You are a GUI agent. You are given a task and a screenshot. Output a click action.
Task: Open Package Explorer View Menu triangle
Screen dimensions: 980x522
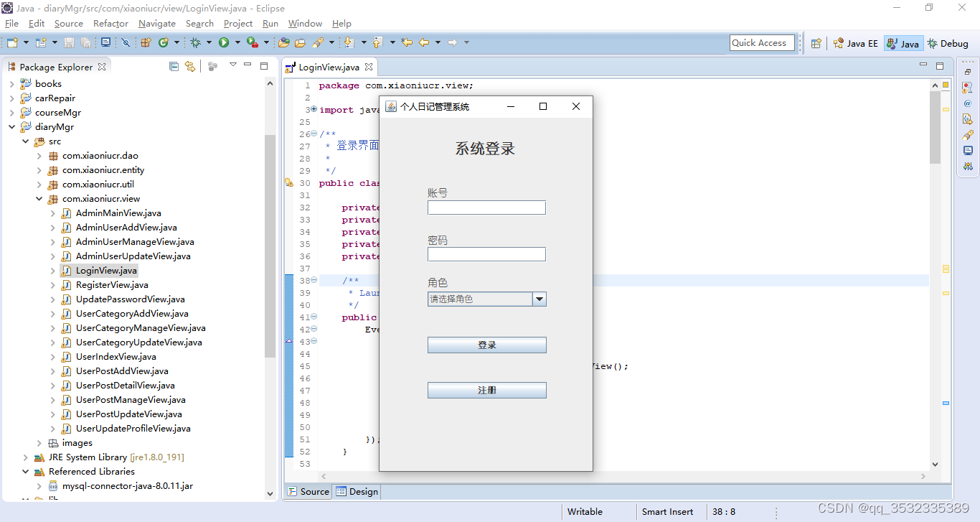pyautogui.click(x=232, y=65)
